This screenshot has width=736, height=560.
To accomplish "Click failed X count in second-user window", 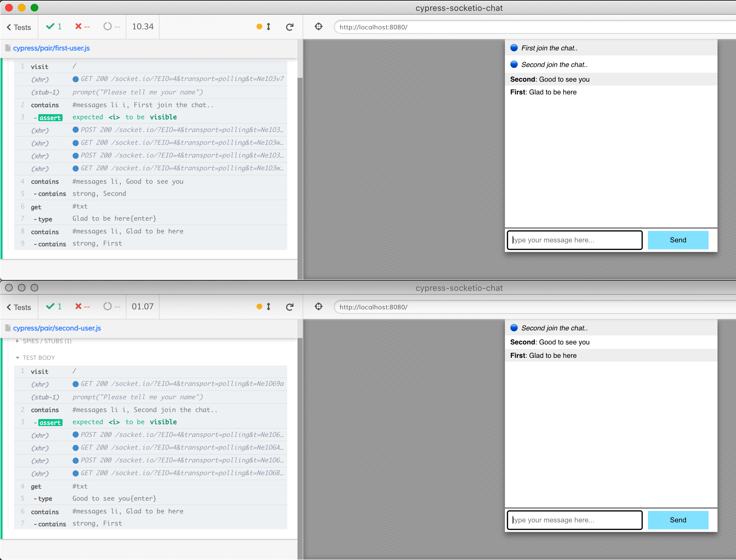I will click(x=82, y=306).
